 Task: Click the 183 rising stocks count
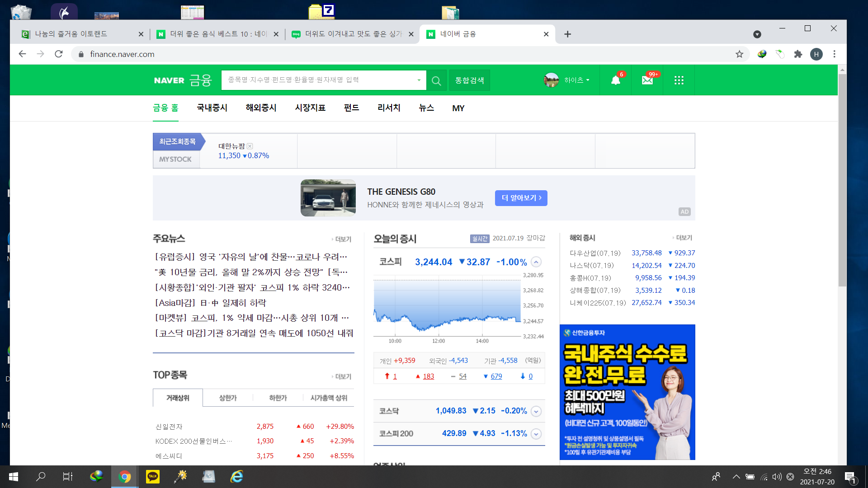pyautogui.click(x=428, y=376)
